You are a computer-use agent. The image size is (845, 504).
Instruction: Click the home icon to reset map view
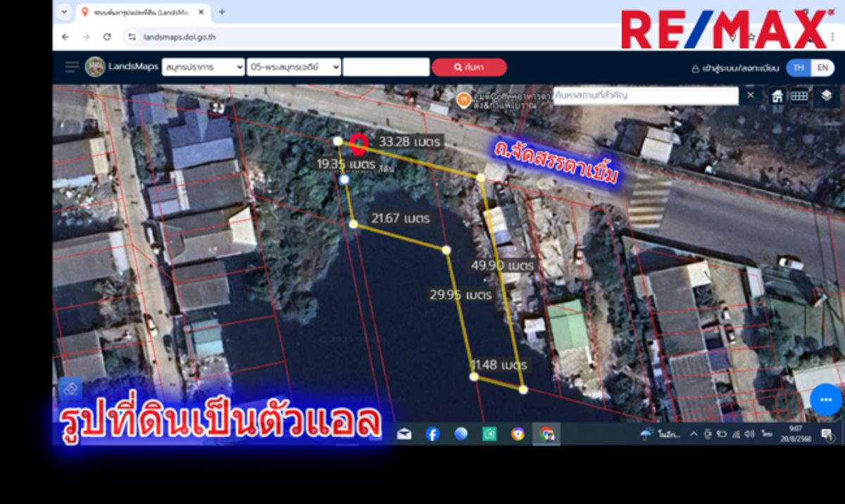(777, 96)
